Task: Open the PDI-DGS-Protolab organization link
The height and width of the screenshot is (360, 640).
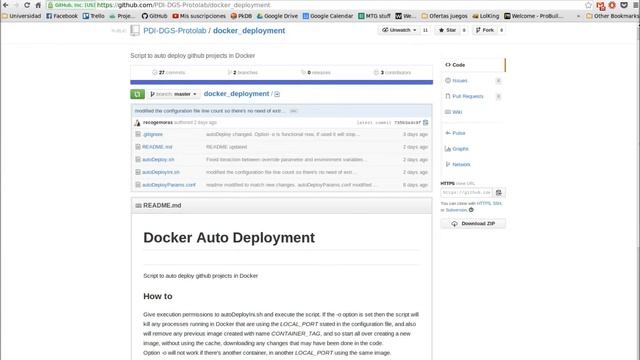Action: [x=175, y=31]
